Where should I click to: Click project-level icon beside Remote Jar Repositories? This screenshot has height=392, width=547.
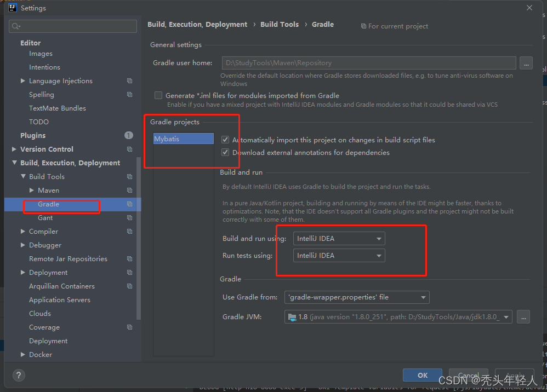[x=129, y=258]
